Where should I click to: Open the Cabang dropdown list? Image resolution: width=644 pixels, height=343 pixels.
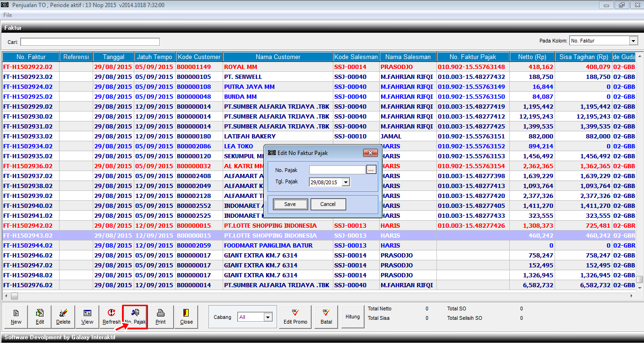[268, 317]
